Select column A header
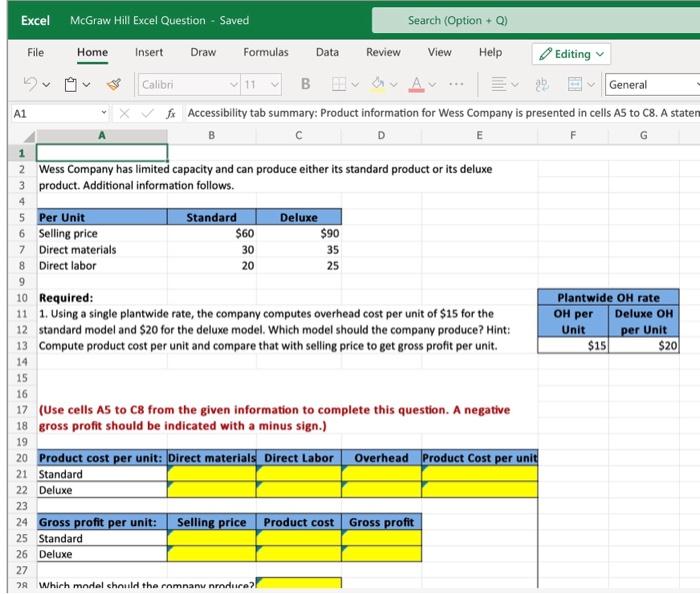This screenshot has height=594, width=700. [102, 136]
